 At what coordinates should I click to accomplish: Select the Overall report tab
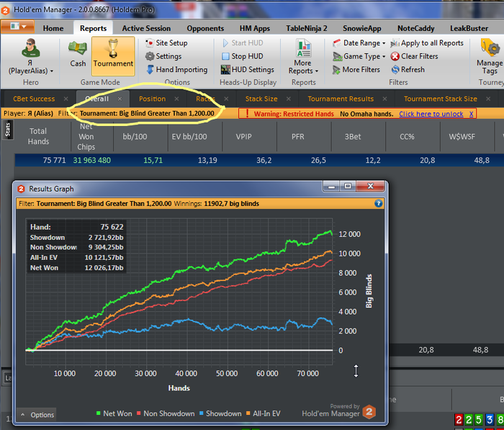pos(97,99)
